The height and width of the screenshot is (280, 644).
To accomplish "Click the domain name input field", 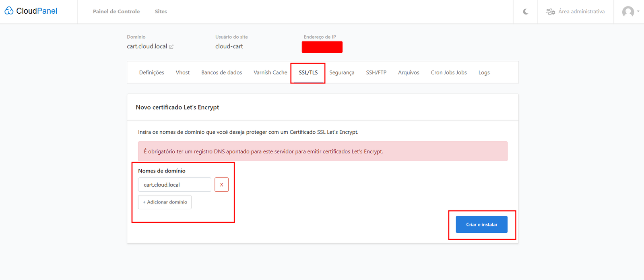I will 174,185.
